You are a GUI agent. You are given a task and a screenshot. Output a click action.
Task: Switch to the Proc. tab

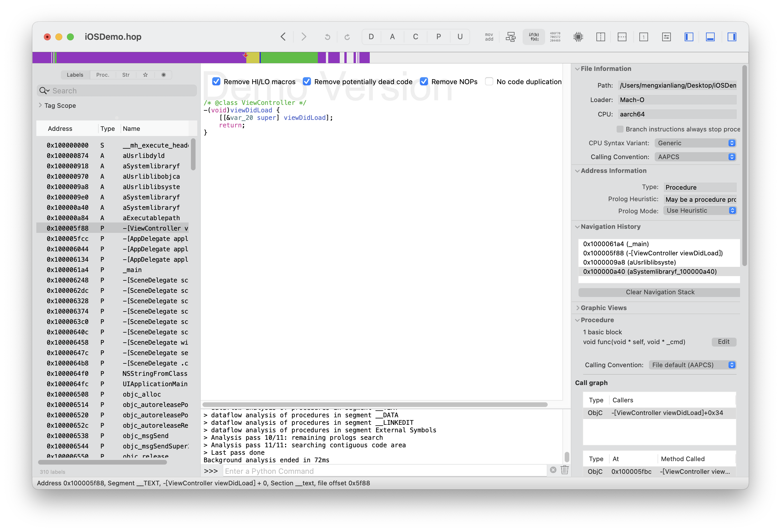point(102,75)
